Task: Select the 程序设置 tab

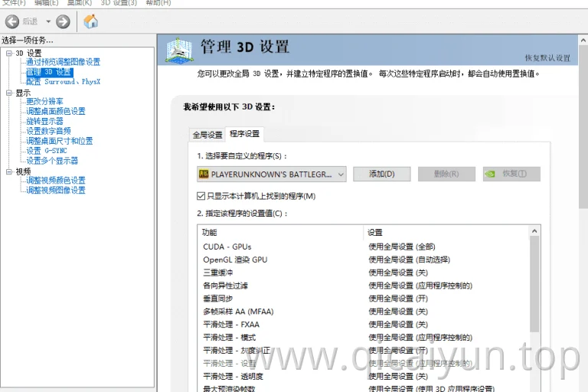Action: pyautogui.click(x=244, y=134)
